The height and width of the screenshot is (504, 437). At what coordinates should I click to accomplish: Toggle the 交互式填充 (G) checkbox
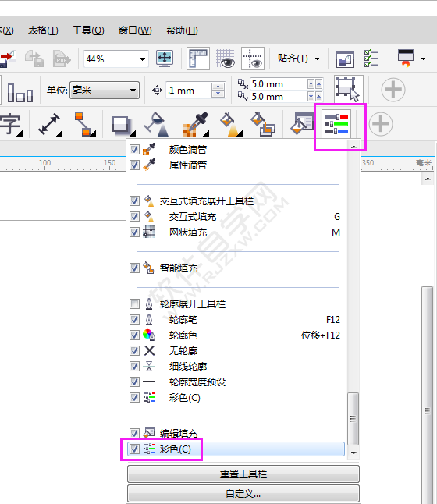click(x=134, y=217)
